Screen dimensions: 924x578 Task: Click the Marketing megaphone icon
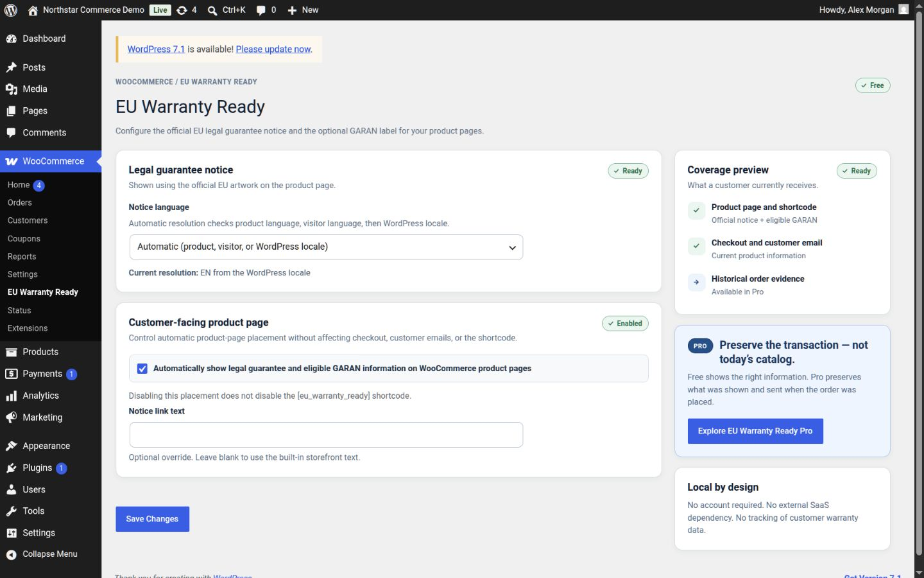pyautogui.click(x=12, y=417)
